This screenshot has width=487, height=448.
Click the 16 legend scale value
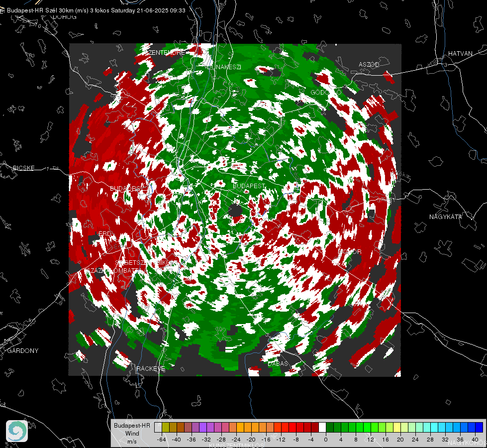[386, 440]
